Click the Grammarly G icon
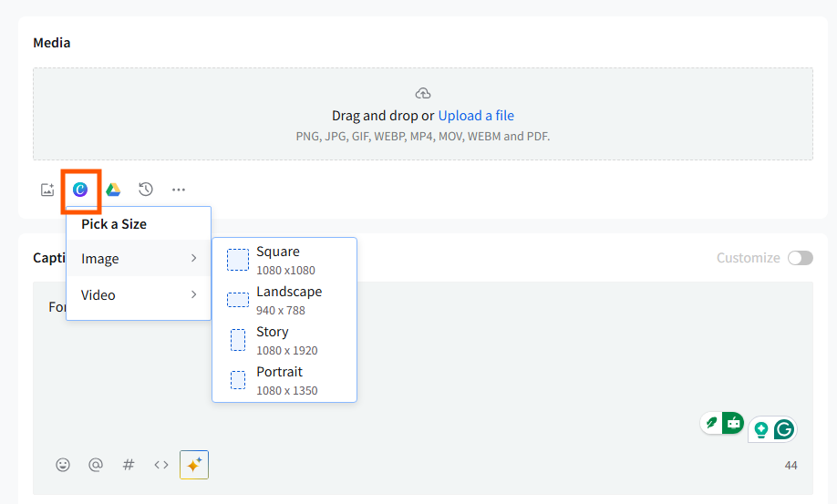This screenshot has width=837, height=504. 784,429
